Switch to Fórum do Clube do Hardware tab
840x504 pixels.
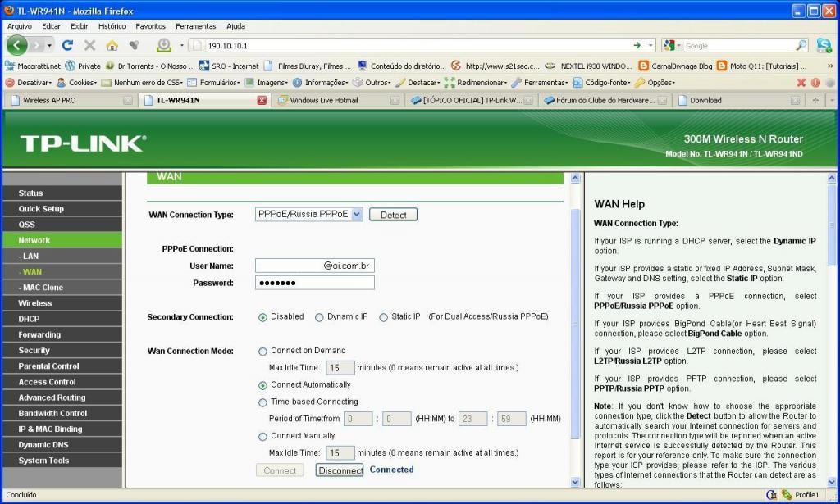click(605, 100)
